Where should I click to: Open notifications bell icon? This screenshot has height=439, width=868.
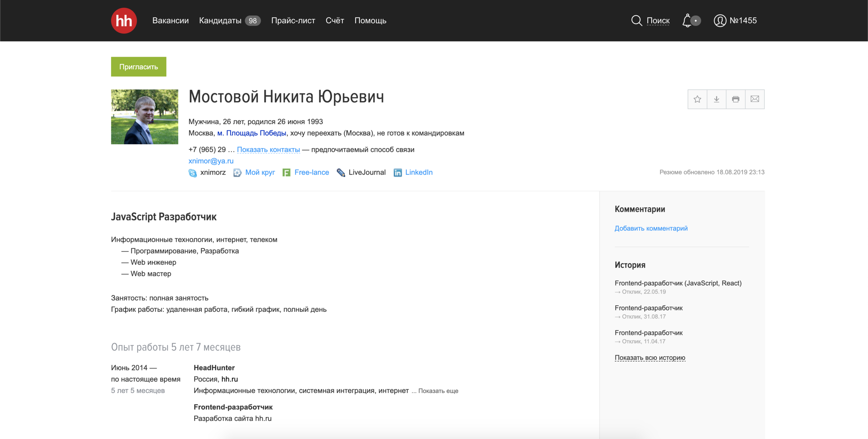(x=687, y=21)
